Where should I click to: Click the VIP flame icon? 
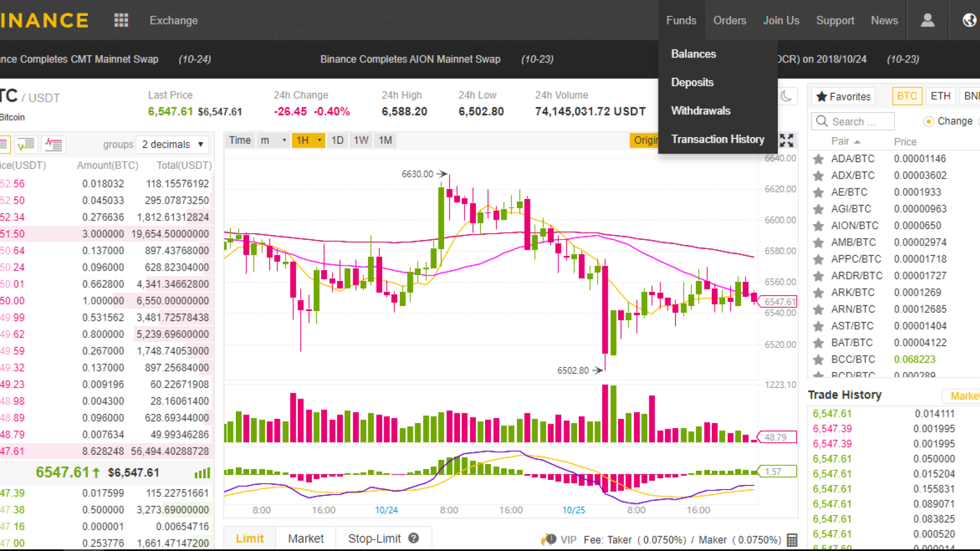(x=548, y=539)
